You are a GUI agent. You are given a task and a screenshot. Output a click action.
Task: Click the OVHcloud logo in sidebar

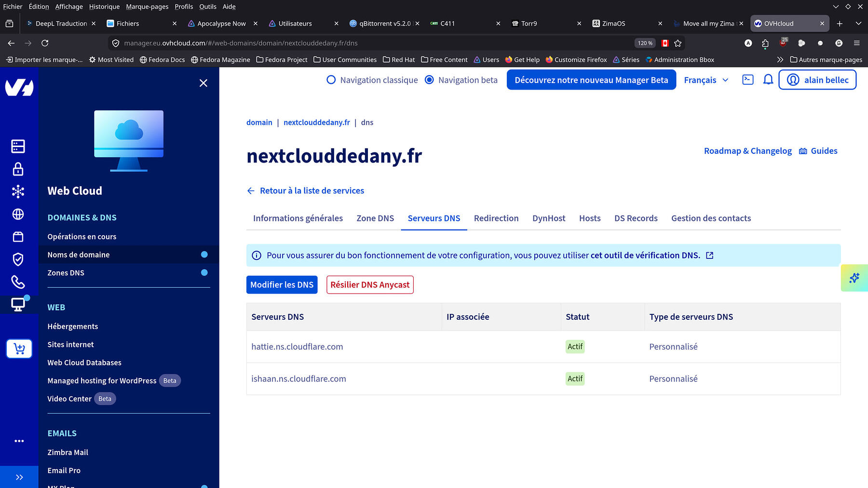[19, 87]
